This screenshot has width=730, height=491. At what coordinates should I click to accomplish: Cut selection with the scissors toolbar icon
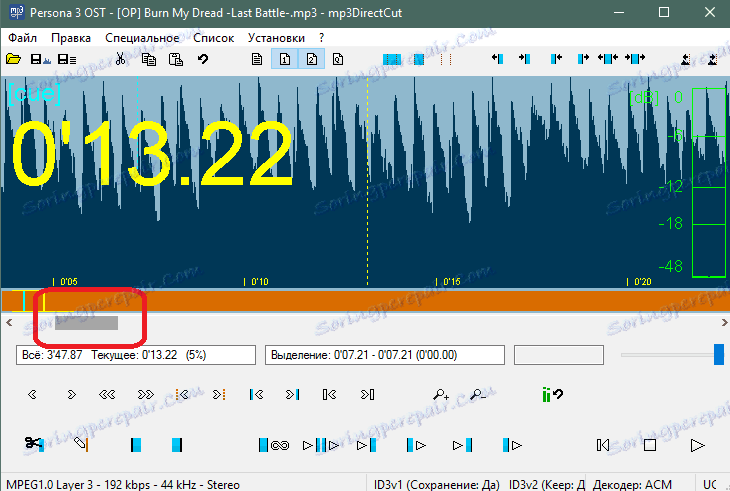pos(121,59)
